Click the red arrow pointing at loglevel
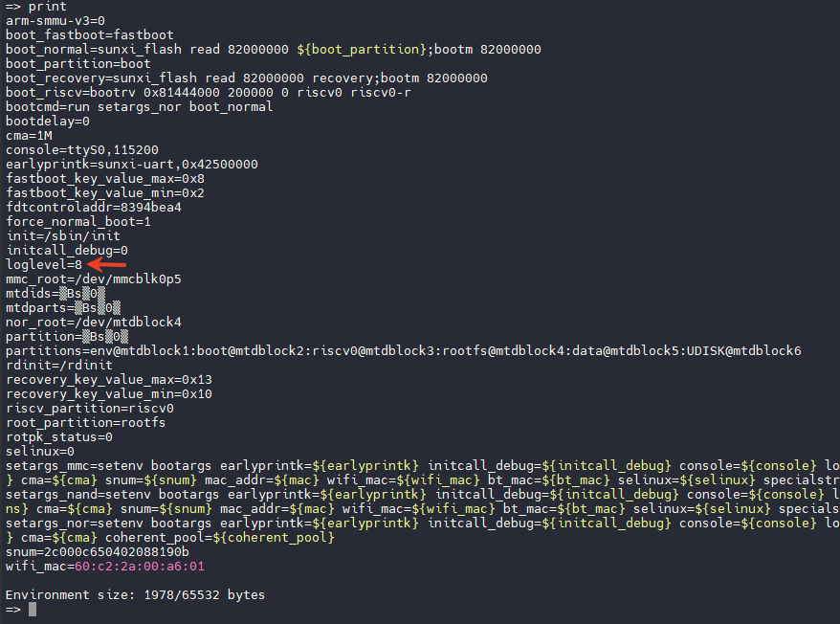840x624 pixels. tap(106, 264)
